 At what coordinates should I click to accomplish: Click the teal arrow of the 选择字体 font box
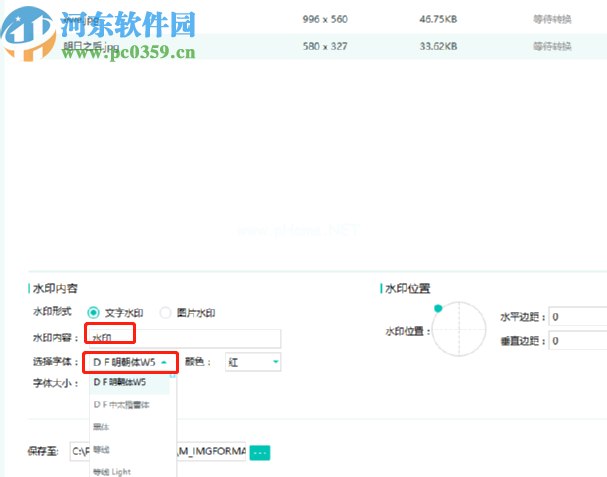coord(164,362)
